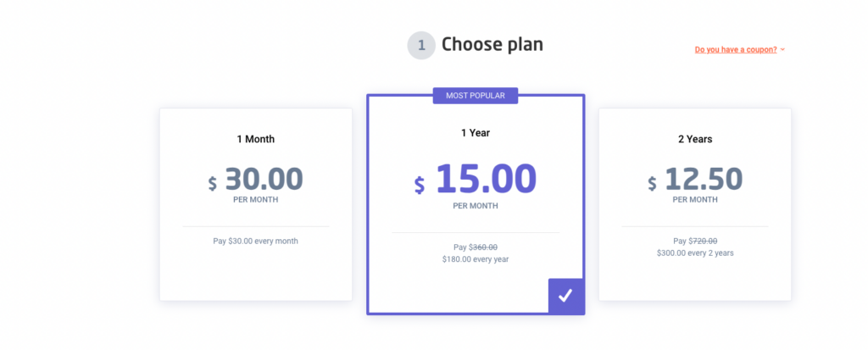Open the "Do you have a coupon?" link
868x350 pixels.
736,49
